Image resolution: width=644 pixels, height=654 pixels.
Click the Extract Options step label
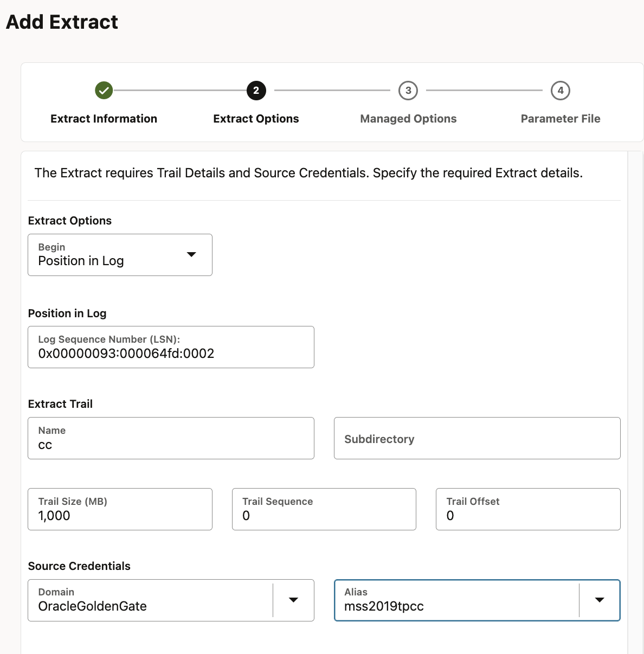point(256,118)
